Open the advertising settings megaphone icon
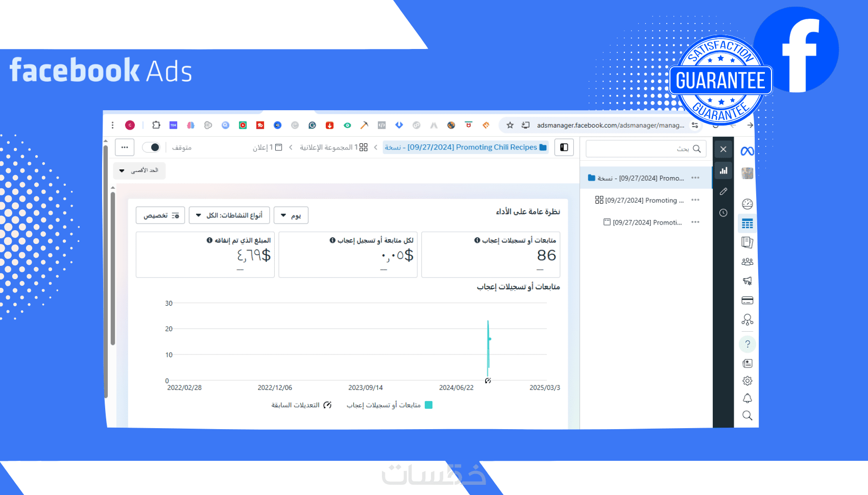Viewport: 868px width, 495px height. point(747,281)
